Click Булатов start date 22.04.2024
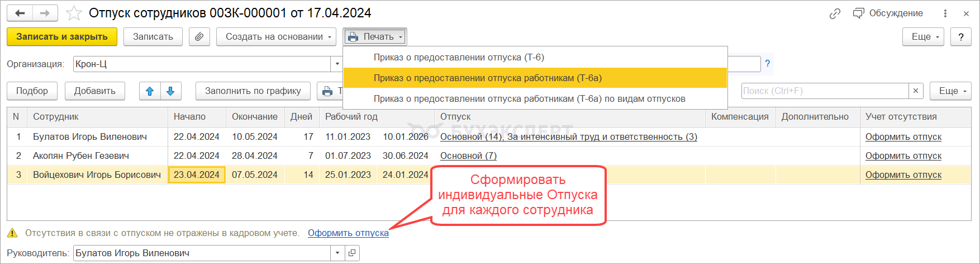 click(x=197, y=136)
